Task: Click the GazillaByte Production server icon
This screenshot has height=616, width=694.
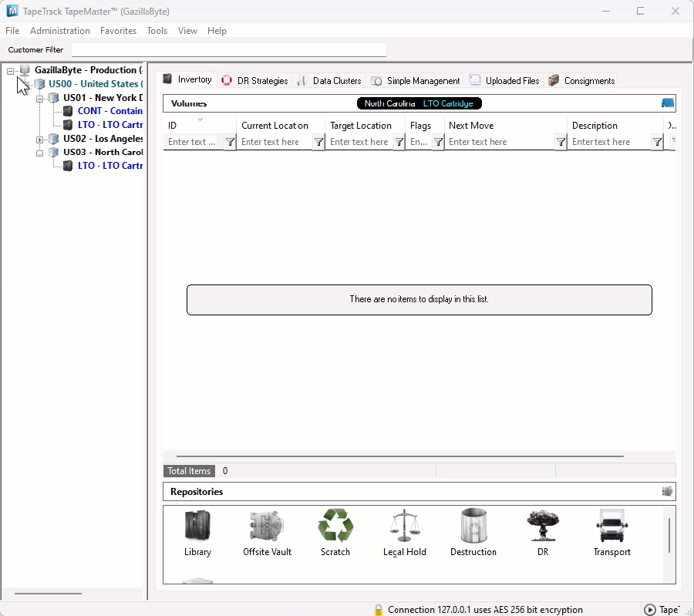Action: coord(25,70)
